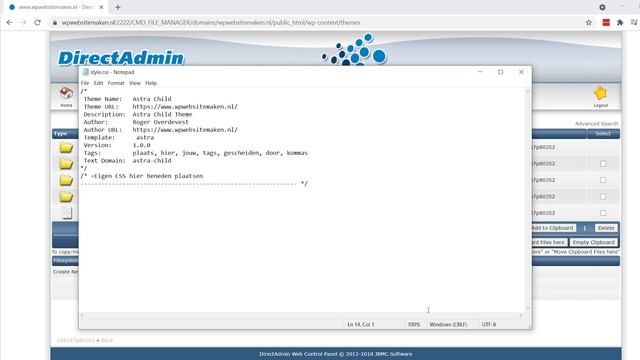Click the Delete button
Screen dimensions: 640x360
tap(606, 228)
